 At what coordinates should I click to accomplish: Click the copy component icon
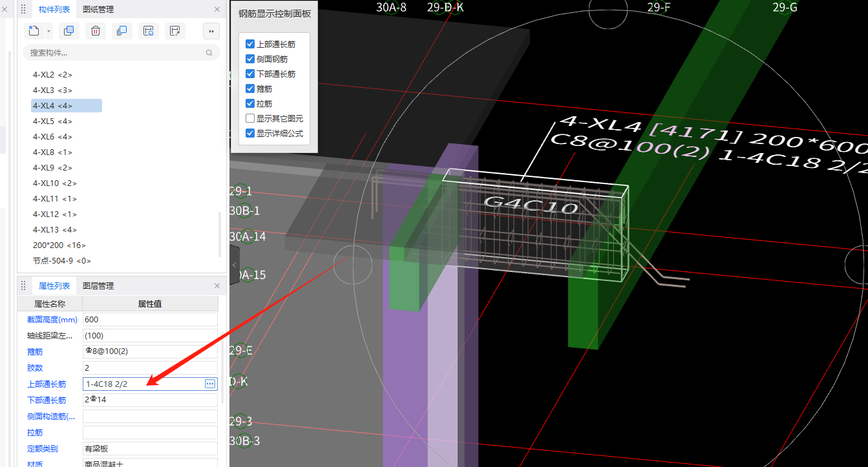pos(69,31)
